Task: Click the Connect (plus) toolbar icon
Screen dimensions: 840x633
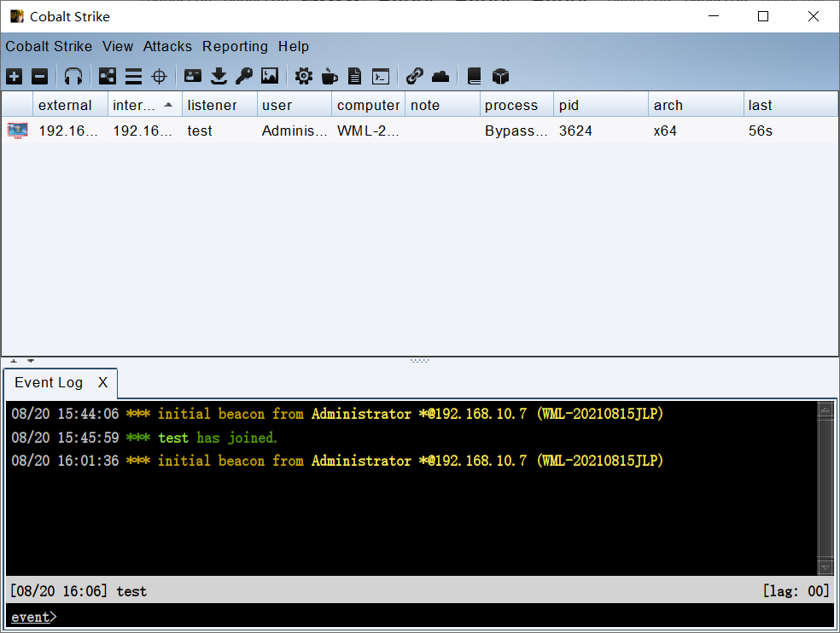Action: tap(15, 77)
